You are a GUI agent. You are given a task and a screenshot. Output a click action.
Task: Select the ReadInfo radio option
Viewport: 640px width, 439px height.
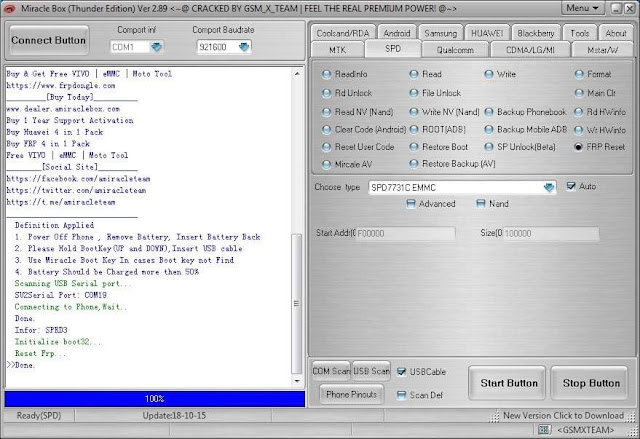click(x=345, y=74)
